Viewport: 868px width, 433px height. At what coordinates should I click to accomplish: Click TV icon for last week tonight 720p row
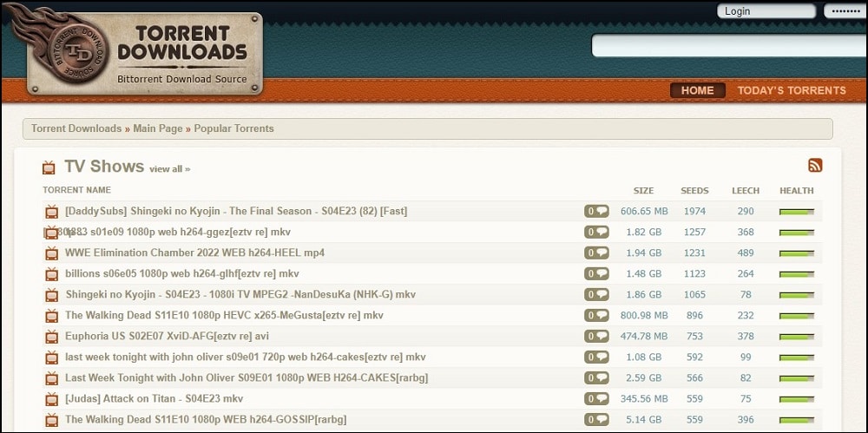[51, 358]
